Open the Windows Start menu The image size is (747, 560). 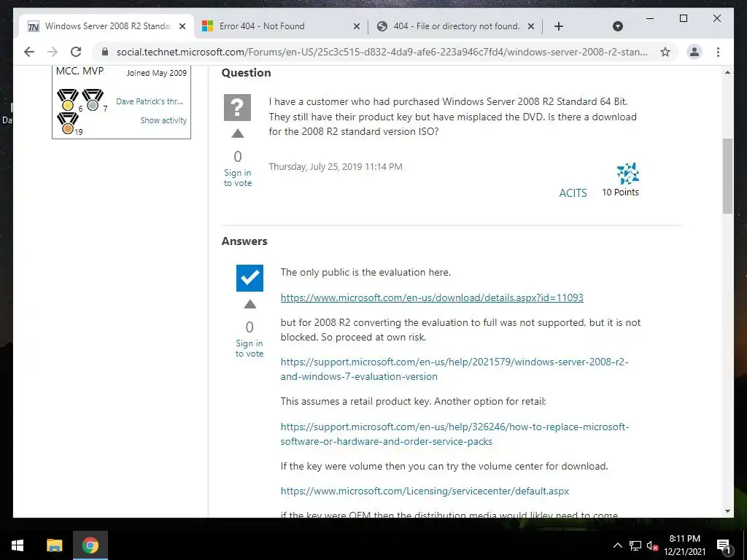tap(18, 545)
